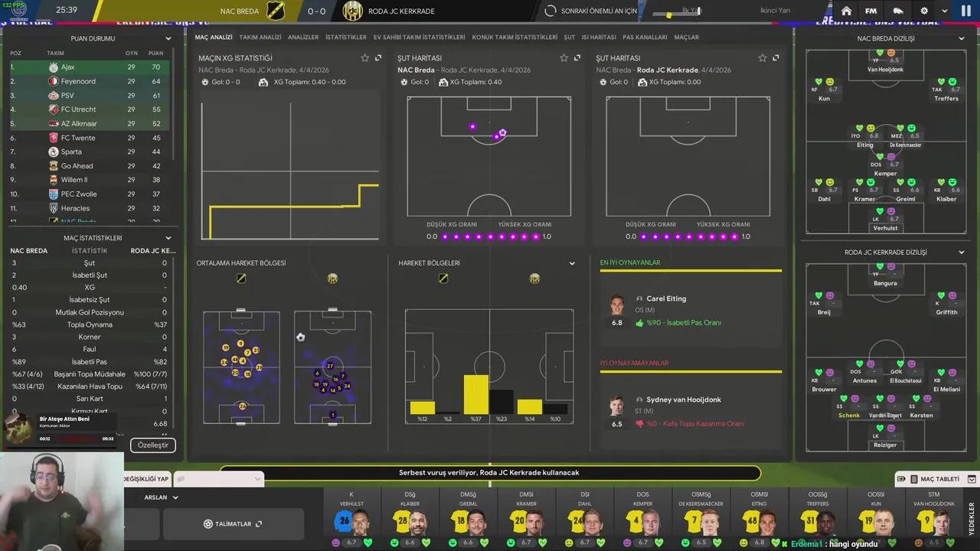Image resolution: width=980 pixels, height=551 pixels.
Task: Open the settings gear icon
Action: pyautogui.click(x=924, y=11)
